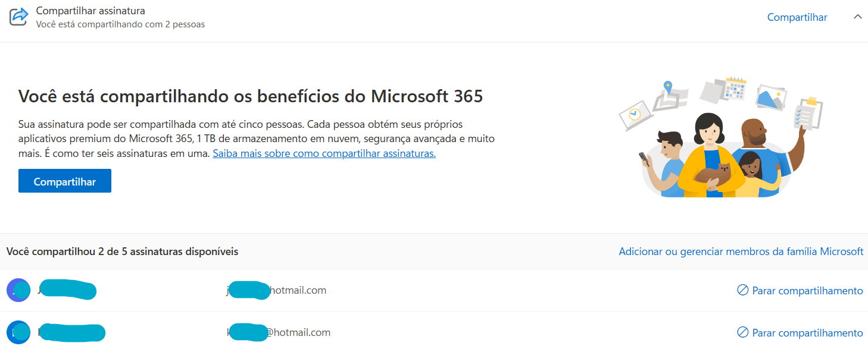Click the second Parar compartilhamento link text
This screenshot has height=349, width=868.
807,333
